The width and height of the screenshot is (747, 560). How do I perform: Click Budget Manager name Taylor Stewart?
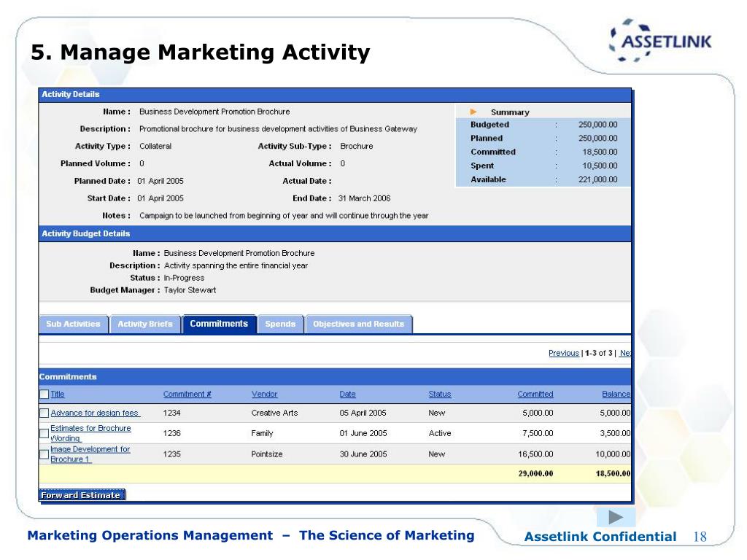pyautogui.click(x=190, y=290)
